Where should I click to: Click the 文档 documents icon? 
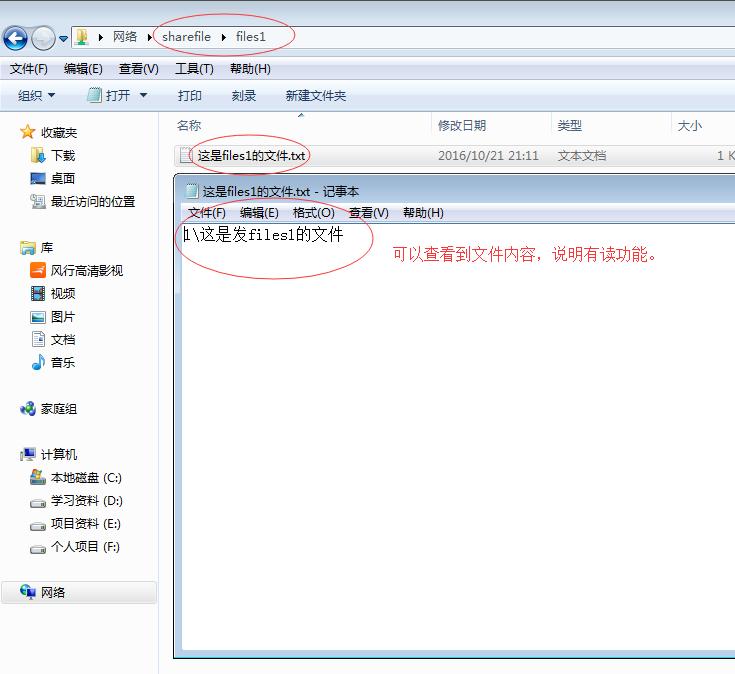point(38,339)
